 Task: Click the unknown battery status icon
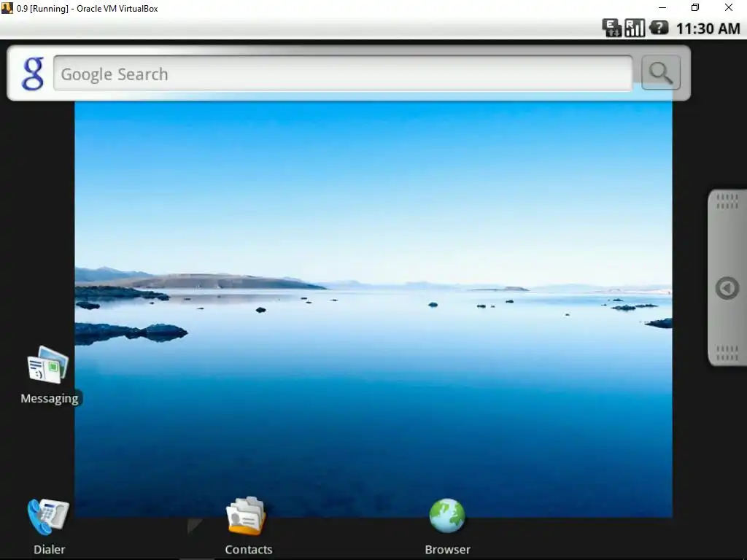tap(659, 28)
